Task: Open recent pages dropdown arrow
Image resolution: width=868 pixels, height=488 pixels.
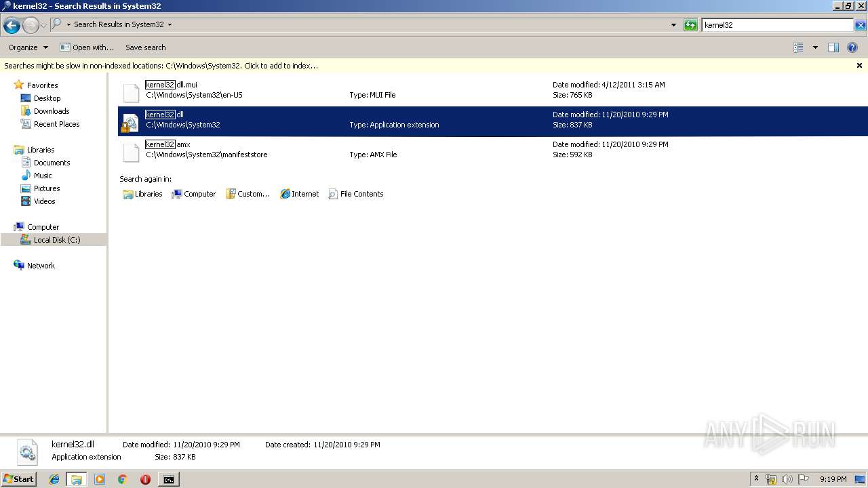Action: (43, 25)
